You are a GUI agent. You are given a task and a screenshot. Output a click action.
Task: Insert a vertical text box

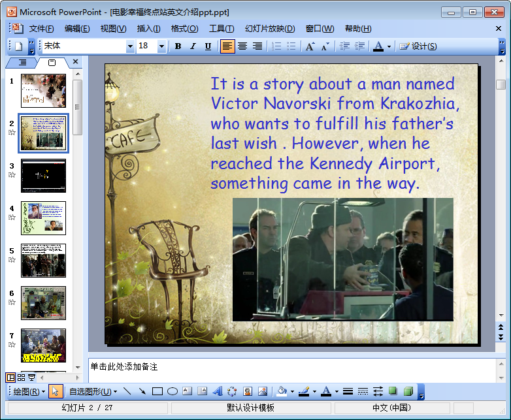[x=203, y=391]
